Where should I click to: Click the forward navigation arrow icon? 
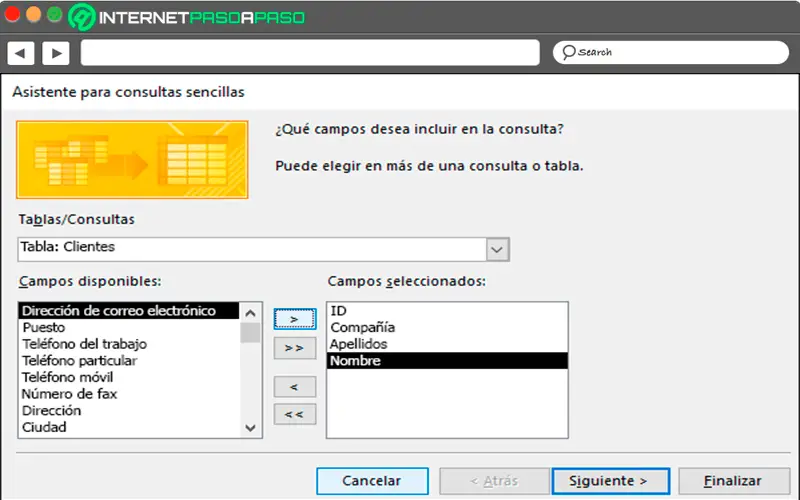(56, 53)
